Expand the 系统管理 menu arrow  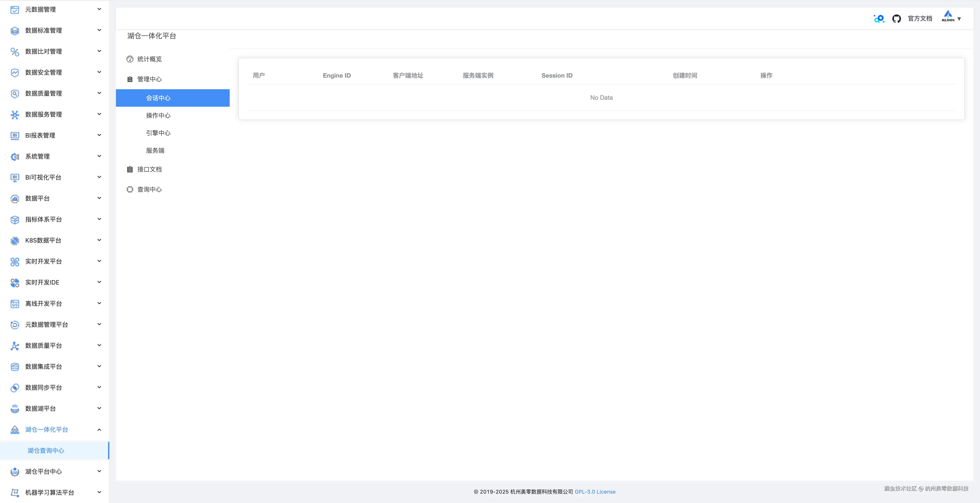[99, 156]
